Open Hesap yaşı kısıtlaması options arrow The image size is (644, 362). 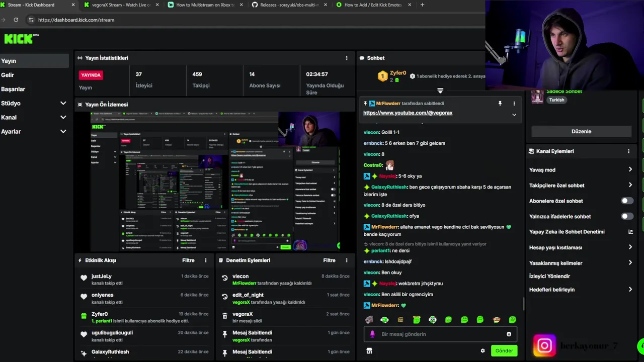(x=630, y=247)
